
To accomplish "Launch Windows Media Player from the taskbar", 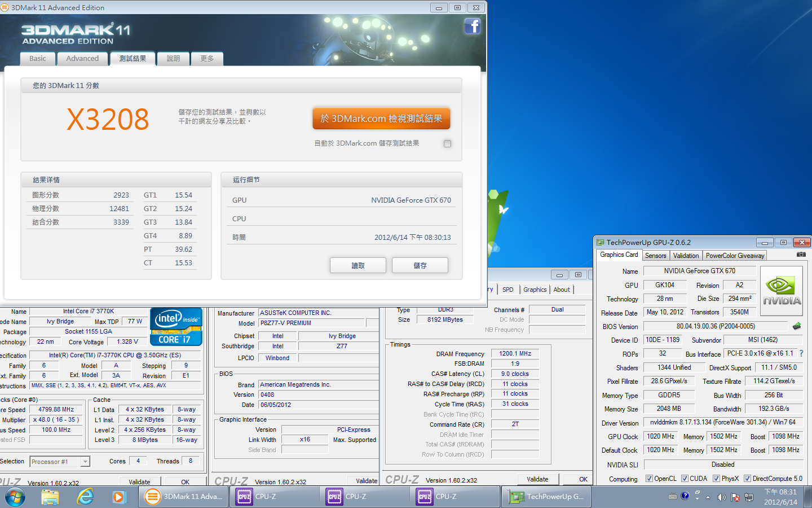I will [118, 497].
